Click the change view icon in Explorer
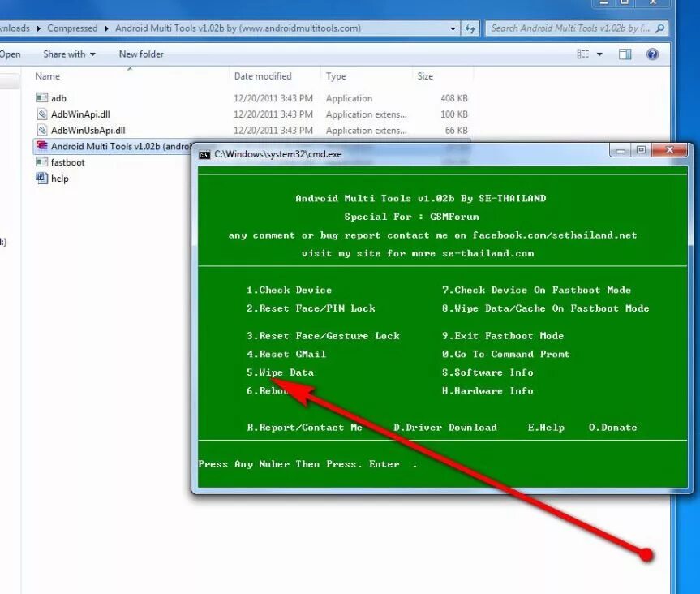The image size is (700, 594). 583,54
